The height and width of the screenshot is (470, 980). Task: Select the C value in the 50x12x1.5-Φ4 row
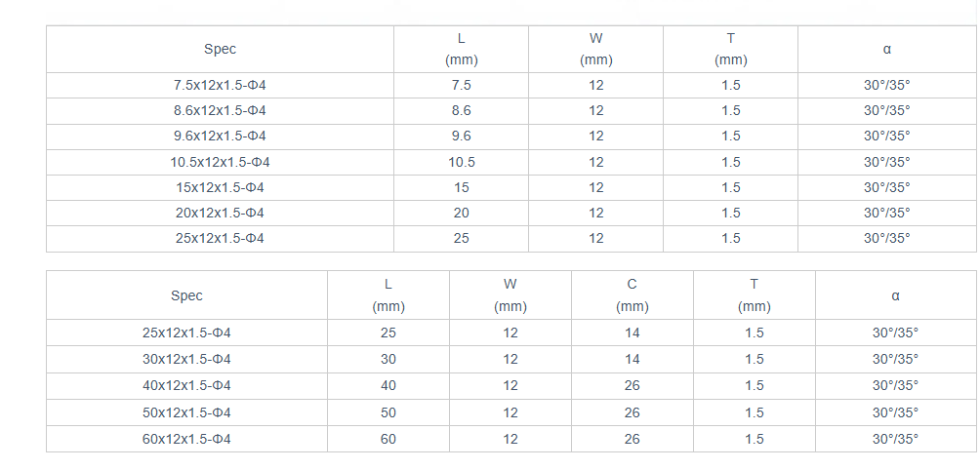633,412
